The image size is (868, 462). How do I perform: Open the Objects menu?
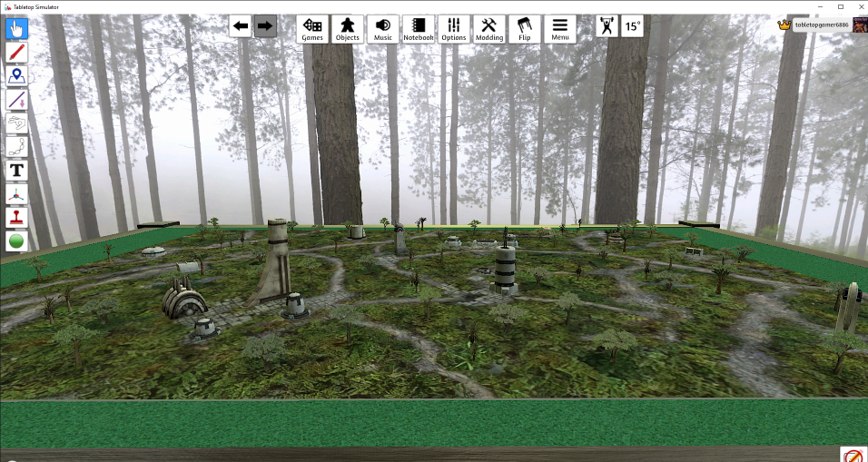pos(348,29)
